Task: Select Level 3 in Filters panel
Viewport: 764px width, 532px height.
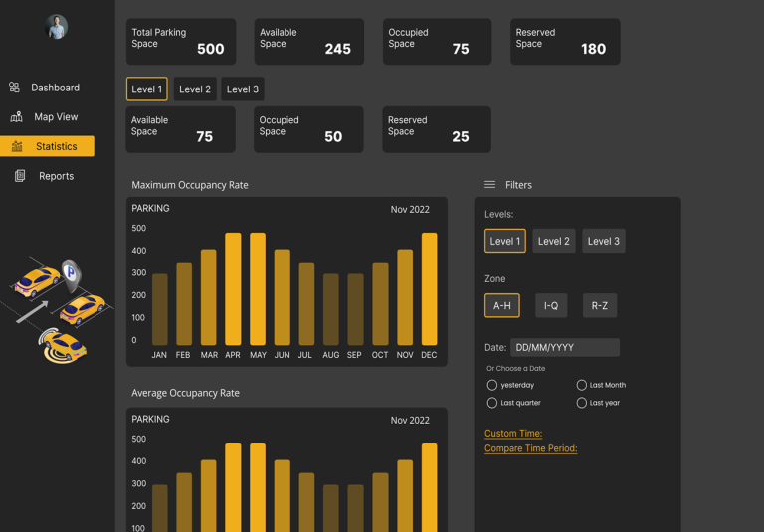Action: click(604, 241)
